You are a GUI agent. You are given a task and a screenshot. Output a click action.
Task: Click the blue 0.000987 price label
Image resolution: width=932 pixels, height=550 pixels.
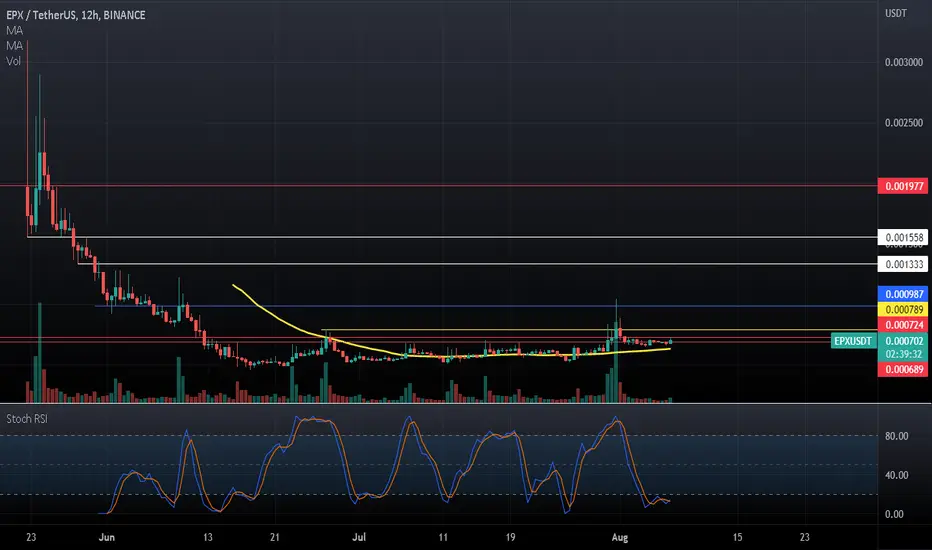coord(902,294)
